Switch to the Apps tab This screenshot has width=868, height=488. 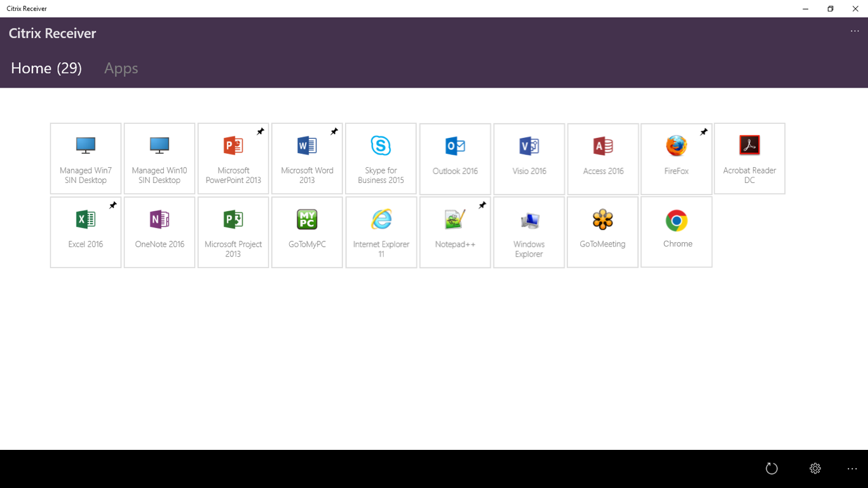121,68
